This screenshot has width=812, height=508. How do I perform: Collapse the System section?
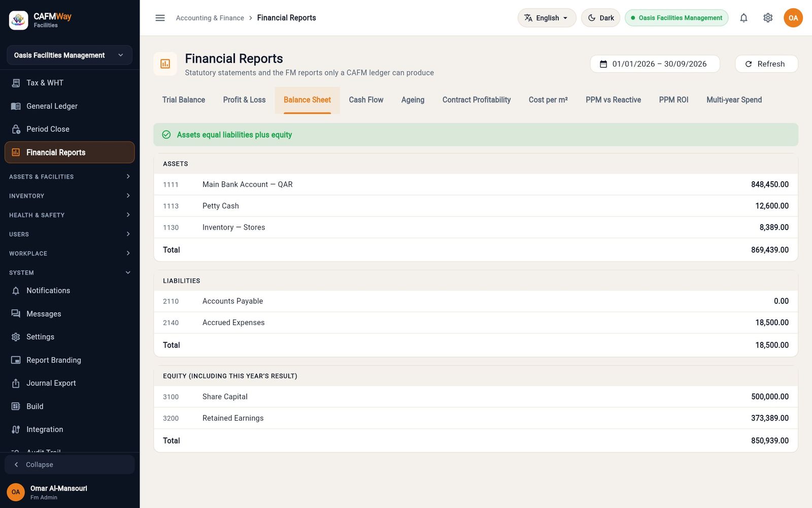pos(70,272)
